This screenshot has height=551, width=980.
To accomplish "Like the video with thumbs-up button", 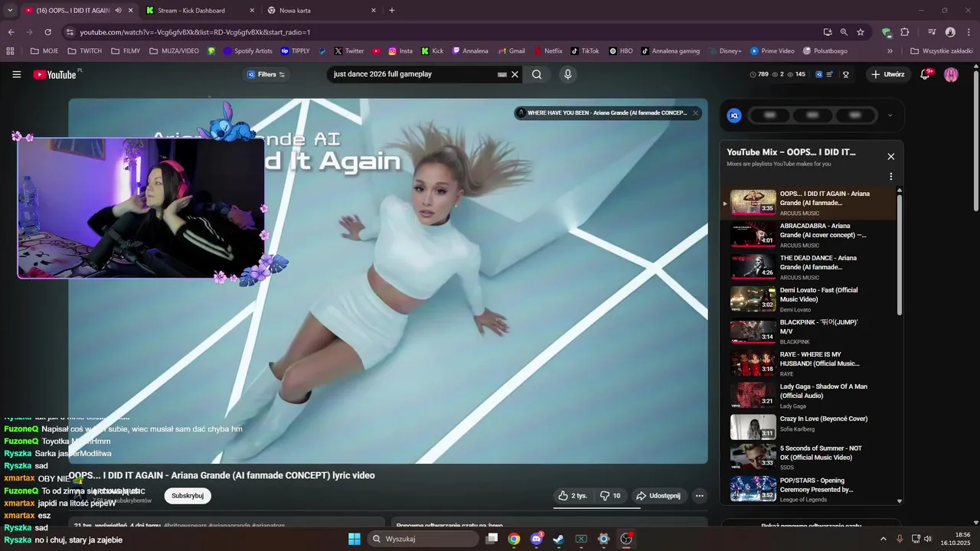I will pyautogui.click(x=572, y=496).
